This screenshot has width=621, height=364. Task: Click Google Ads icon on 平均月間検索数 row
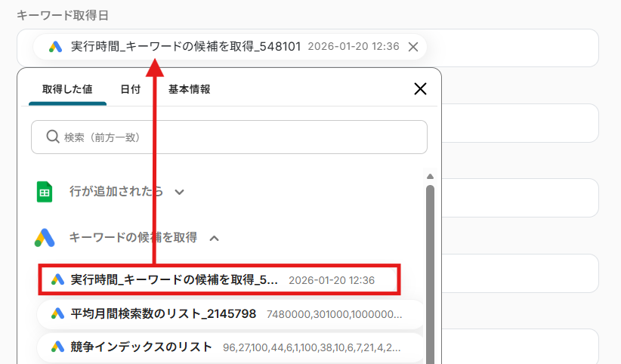point(58,313)
